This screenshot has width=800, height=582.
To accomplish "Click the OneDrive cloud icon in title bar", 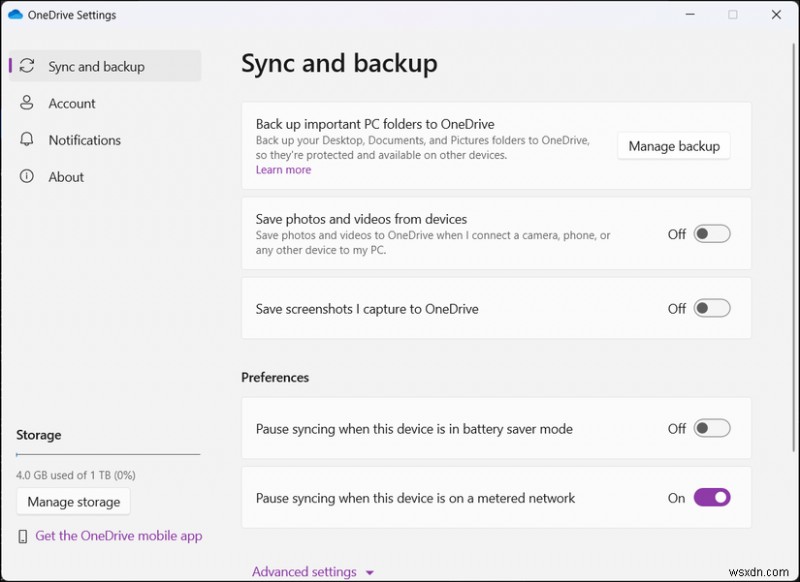I will click(15, 15).
